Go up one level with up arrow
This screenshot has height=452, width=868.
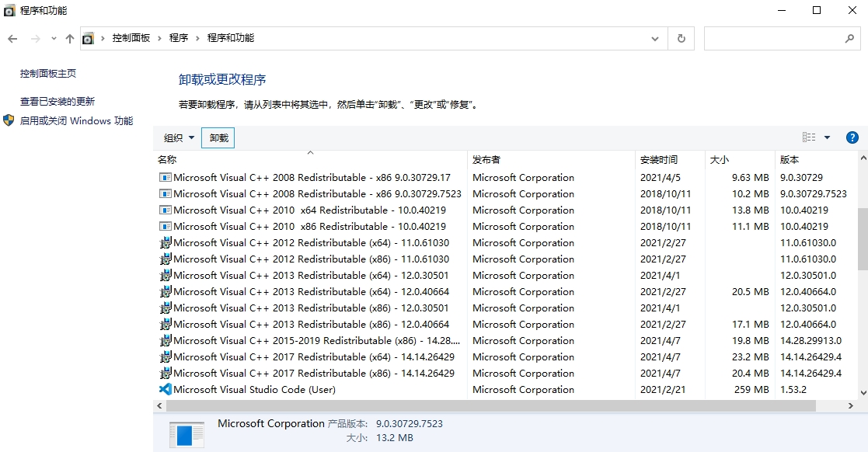pos(70,39)
